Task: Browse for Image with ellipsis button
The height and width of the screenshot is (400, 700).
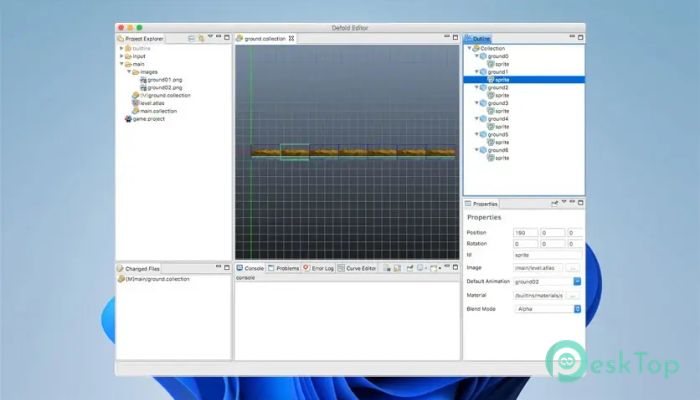Action: pyautogui.click(x=573, y=268)
